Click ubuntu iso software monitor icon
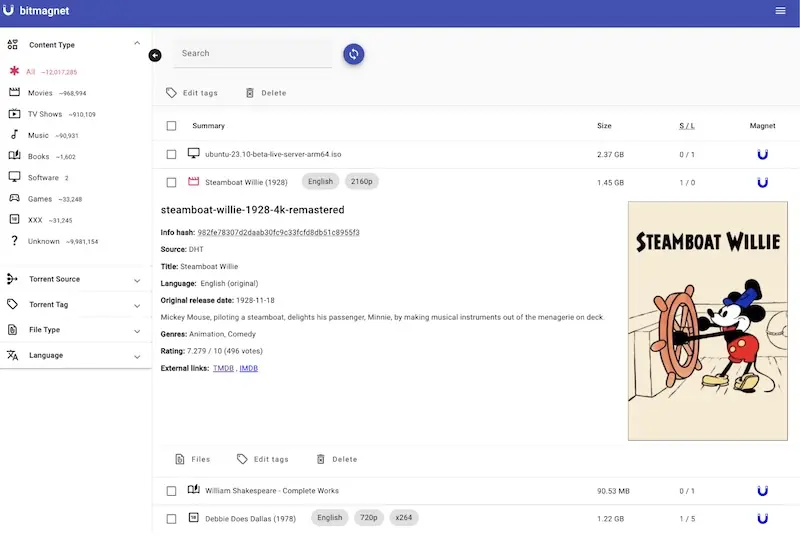Screen dimensions: 800x541 pyautogui.click(x=193, y=153)
